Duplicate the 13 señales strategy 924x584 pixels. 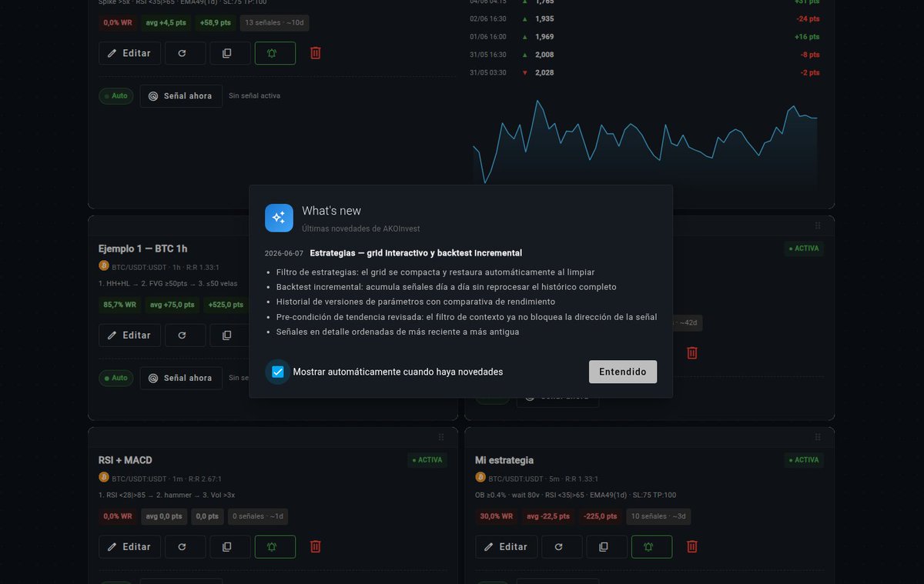coord(230,53)
